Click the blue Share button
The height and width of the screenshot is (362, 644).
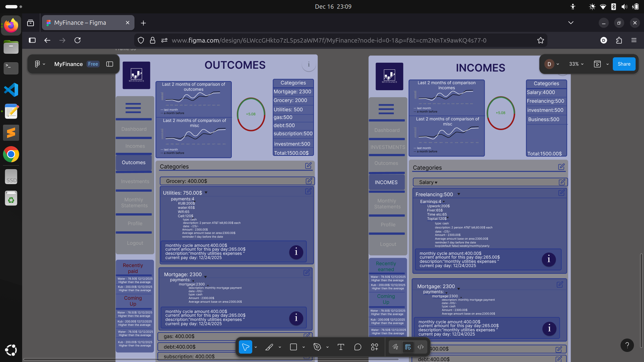[x=624, y=64]
